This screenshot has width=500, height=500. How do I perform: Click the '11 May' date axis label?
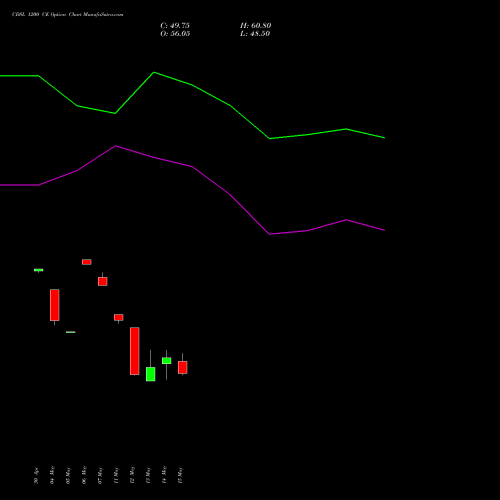(116, 475)
